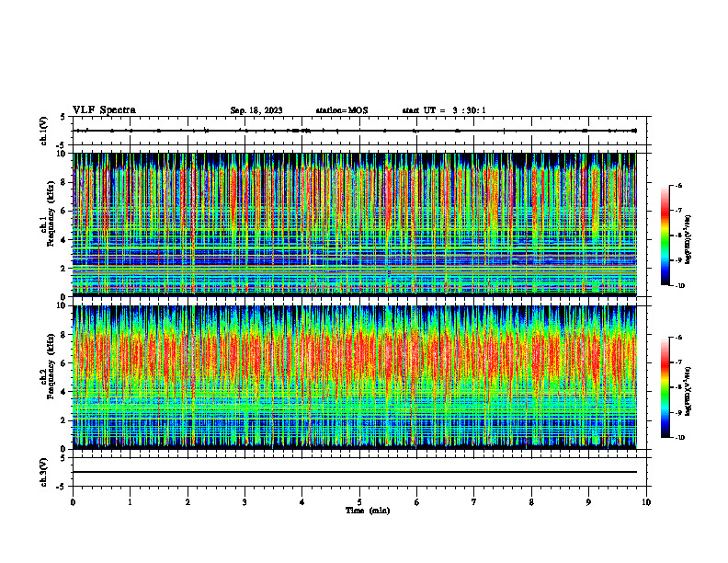Click the "station=MOS" header label
The height and width of the screenshot is (563, 728).
(342, 110)
